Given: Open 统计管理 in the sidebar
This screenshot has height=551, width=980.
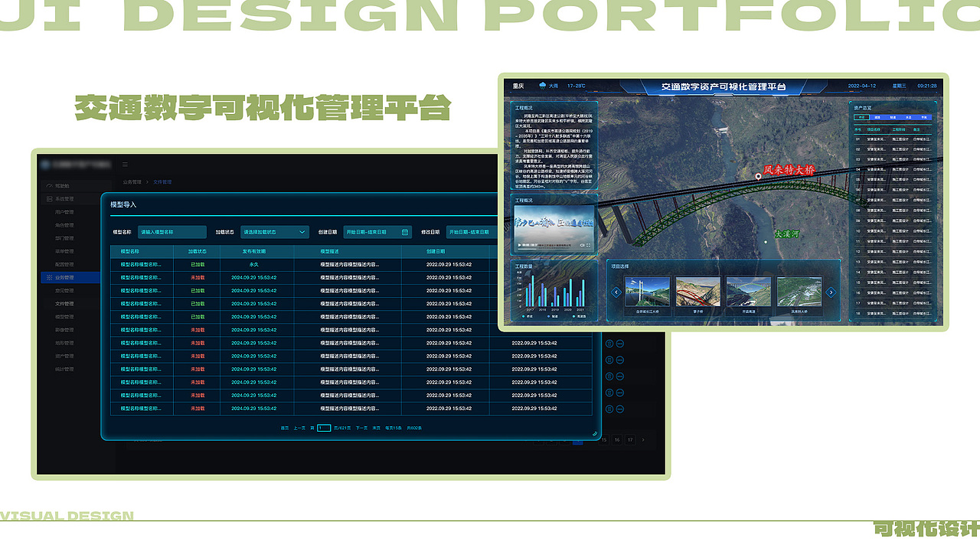Looking at the screenshot, I should (x=64, y=369).
